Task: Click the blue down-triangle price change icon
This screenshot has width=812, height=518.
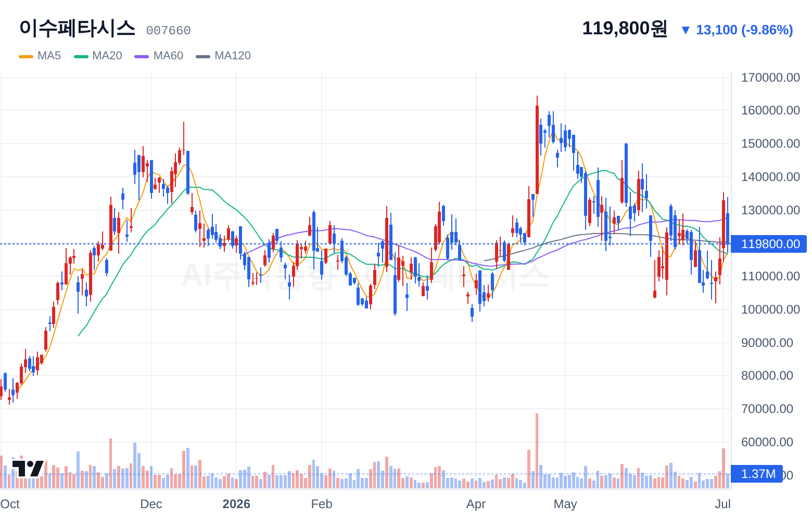Action: [x=686, y=30]
